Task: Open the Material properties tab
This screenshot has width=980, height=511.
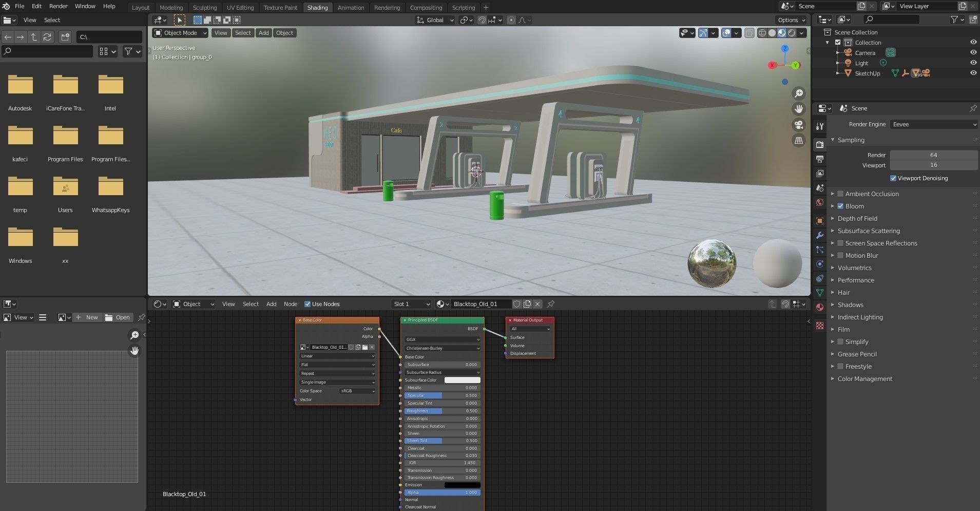Action: click(820, 307)
